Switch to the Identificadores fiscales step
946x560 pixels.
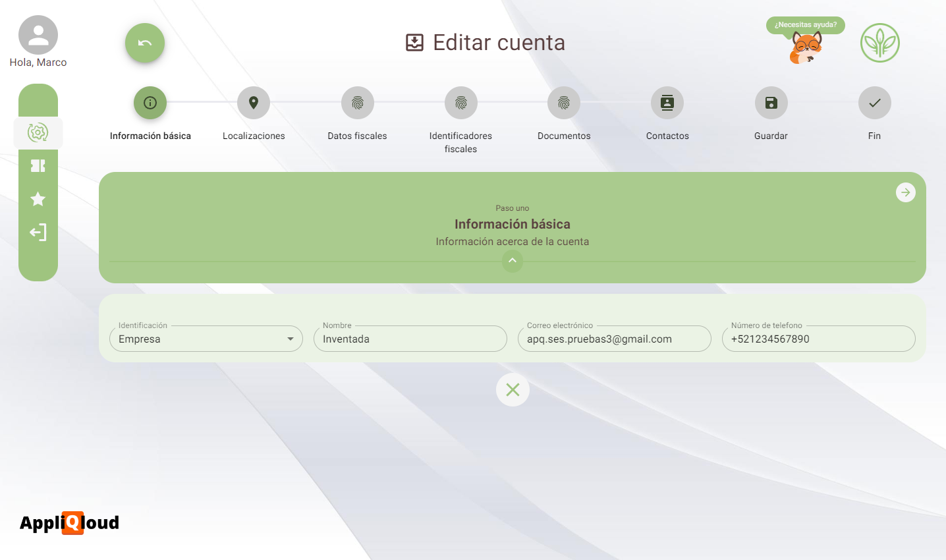coord(460,103)
